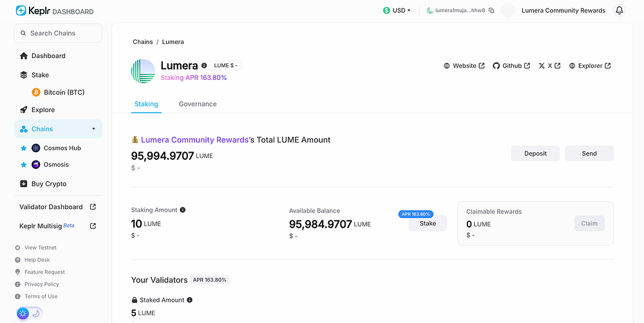Click the Claim rewards button
Image resolution: width=644 pixels, height=323 pixels.
click(589, 223)
